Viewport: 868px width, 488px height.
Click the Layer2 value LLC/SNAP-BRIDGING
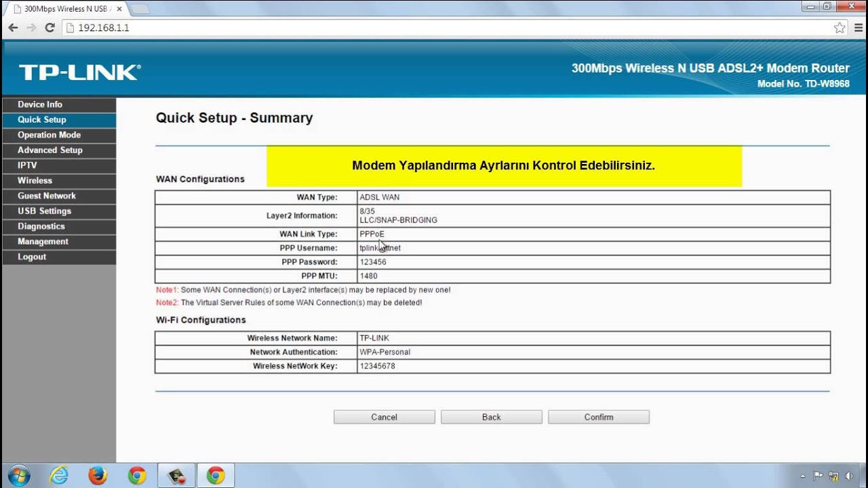[398, 220]
